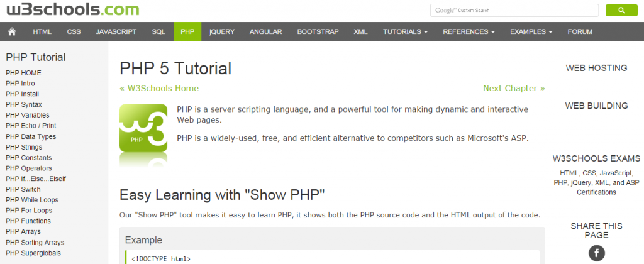Open PHP Superglobals sidebar link
Screen dimensions: 644x264
tap(33, 253)
